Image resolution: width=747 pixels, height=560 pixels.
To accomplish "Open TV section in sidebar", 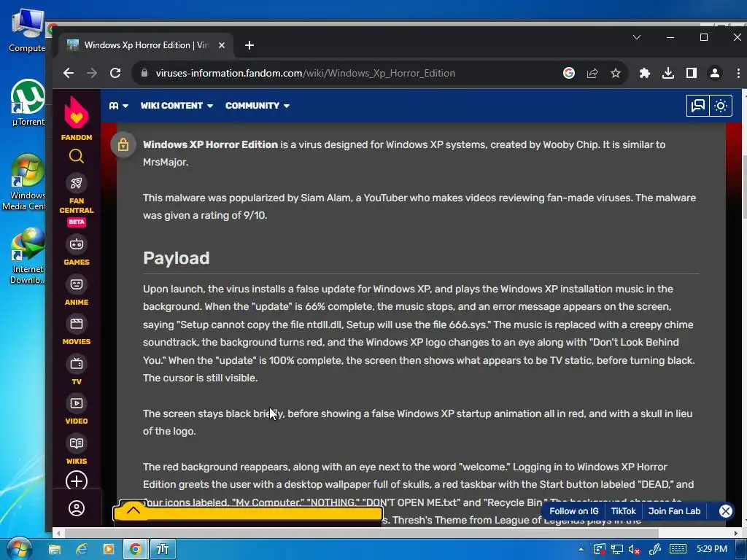I will click(x=76, y=371).
